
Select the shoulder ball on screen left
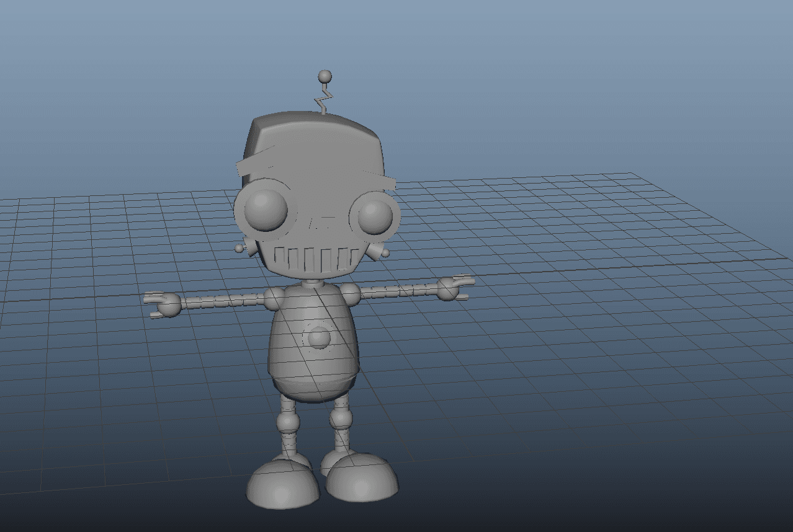[x=276, y=298]
